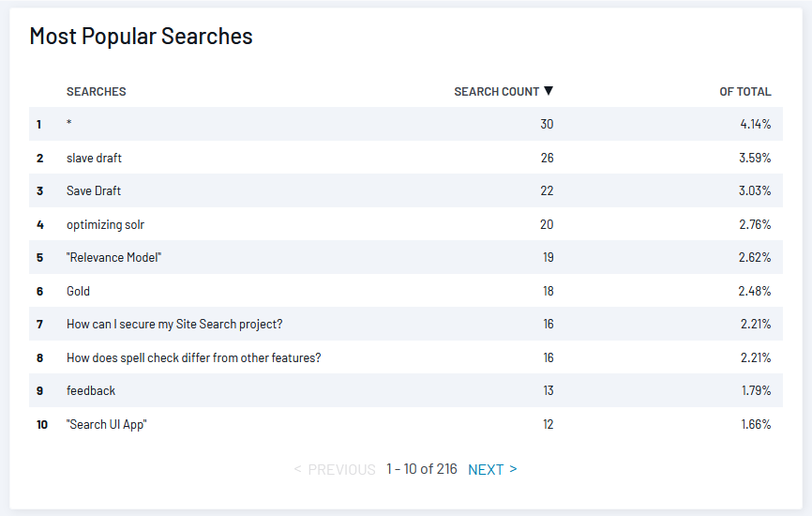Click the 1 - 10 of 216 pagination text
The width and height of the screenshot is (812, 516).
tap(422, 469)
